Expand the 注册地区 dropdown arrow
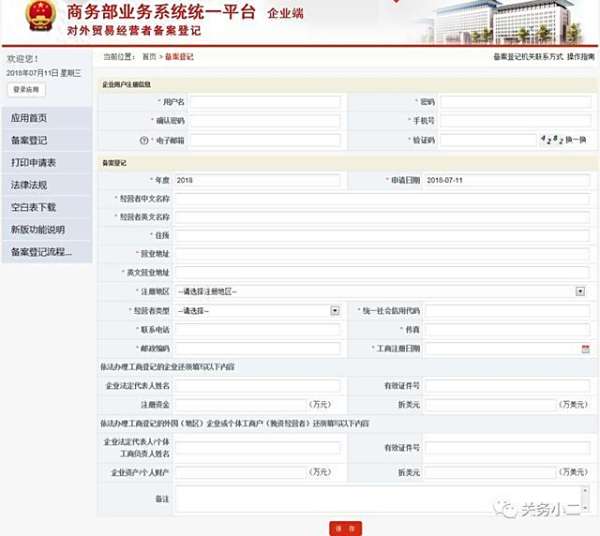Screen dimensions: 600x536 pos(580,292)
